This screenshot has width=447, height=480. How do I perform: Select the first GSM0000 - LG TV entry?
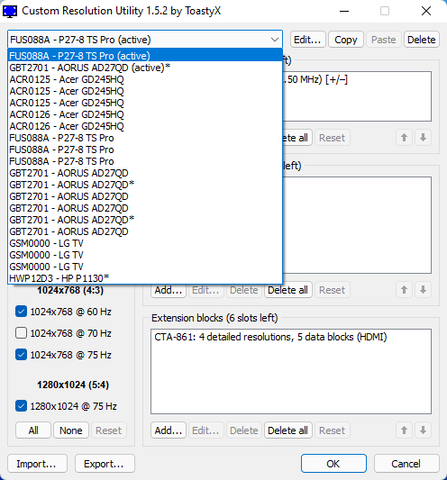(x=145, y=243)
